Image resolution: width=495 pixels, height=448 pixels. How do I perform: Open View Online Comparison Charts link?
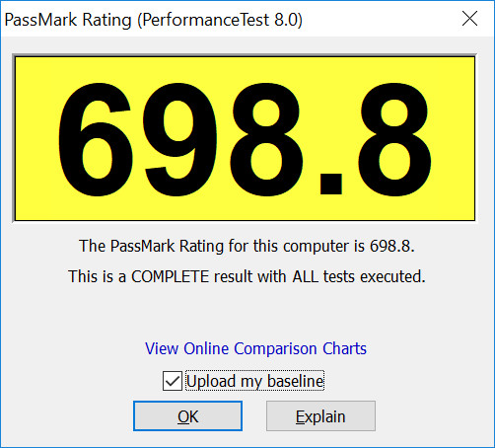255,348
